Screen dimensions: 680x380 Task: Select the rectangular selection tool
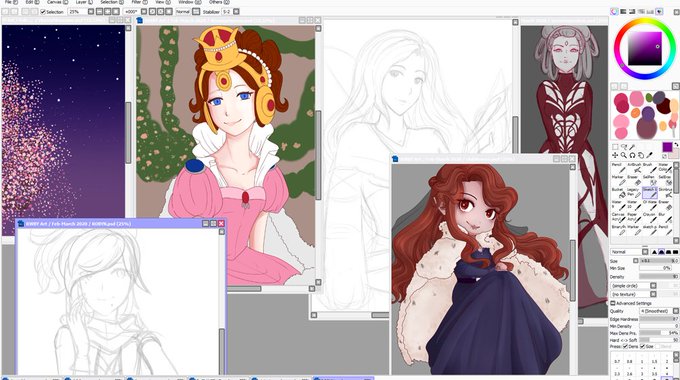coord(615,147)
